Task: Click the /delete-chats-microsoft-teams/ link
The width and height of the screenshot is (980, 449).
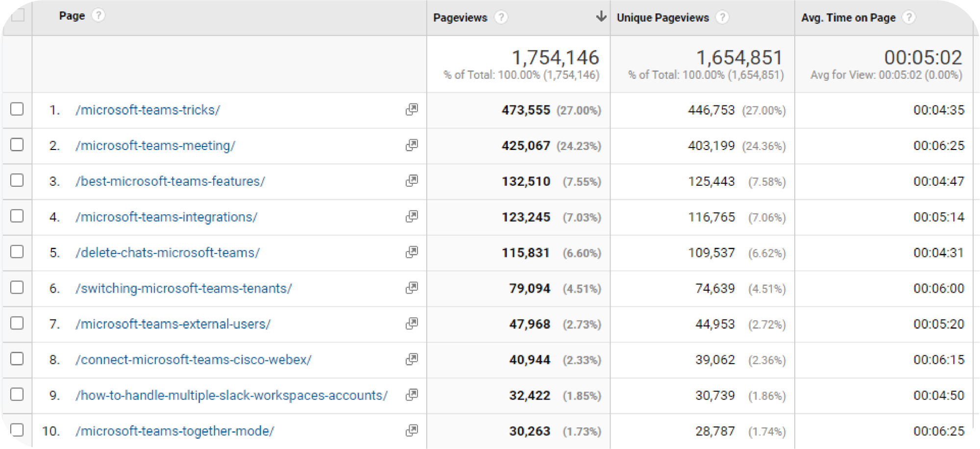Action: (x=167, y=252)
